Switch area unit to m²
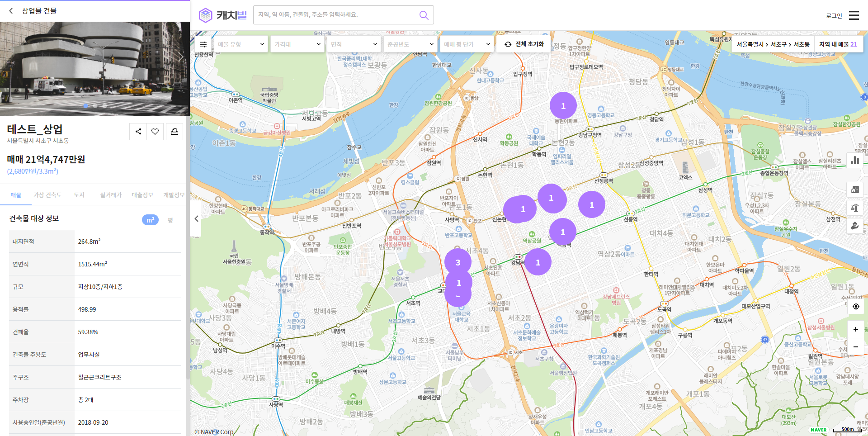Viewport: 868px width, 436px height. point(150,220)
